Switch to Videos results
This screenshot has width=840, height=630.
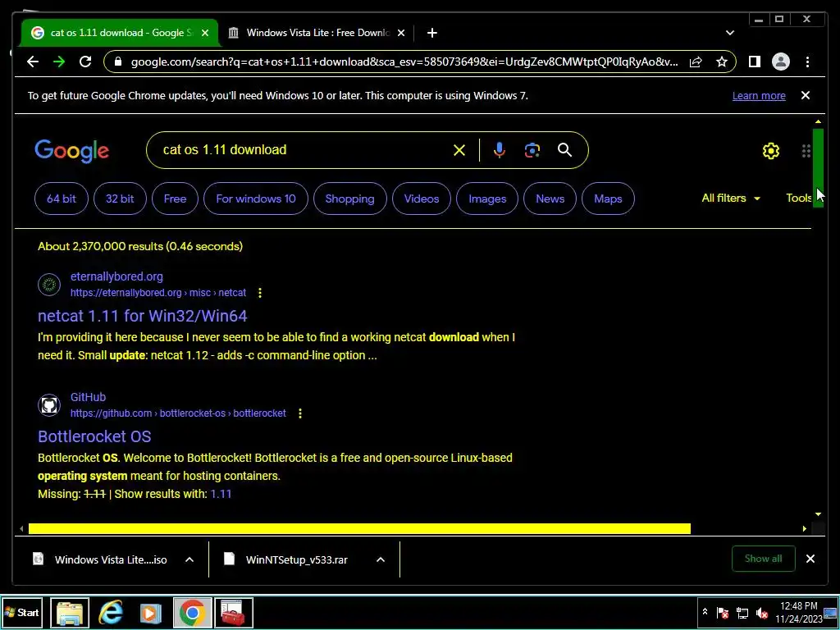coord(422,199)
